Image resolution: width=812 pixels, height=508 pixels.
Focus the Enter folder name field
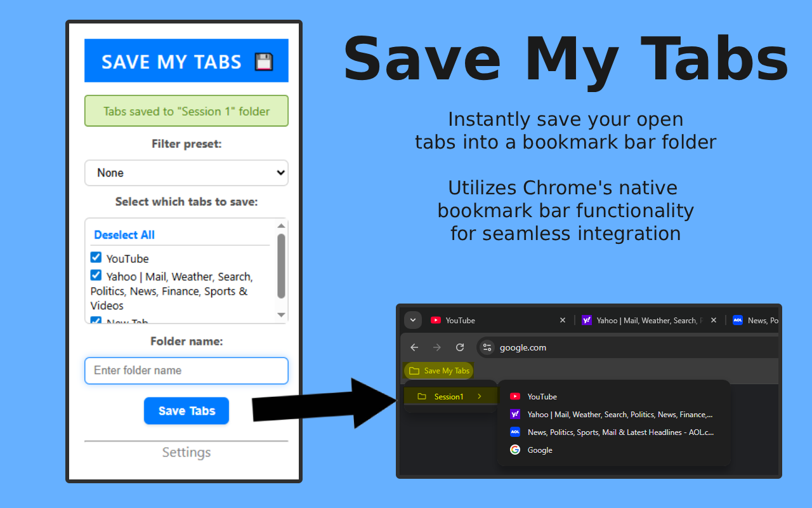(x=187, y=370)
